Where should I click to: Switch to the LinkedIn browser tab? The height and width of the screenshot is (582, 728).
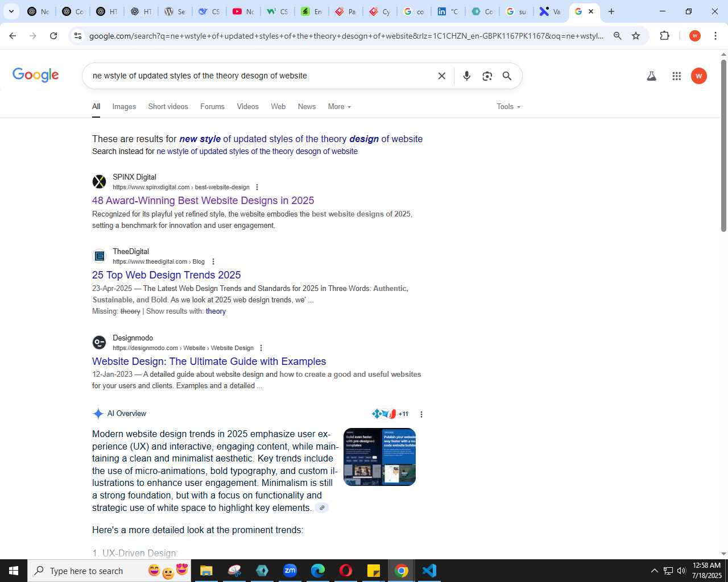pos(448,11)
